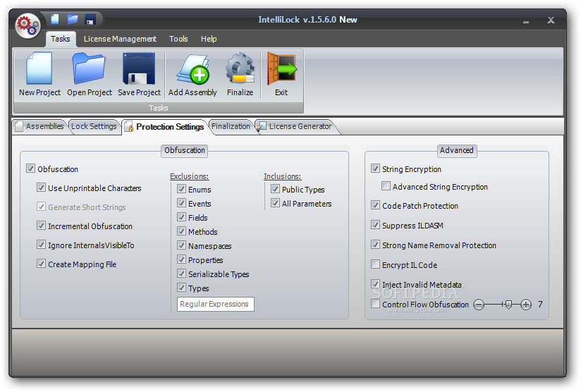The width and height of the screenshot is (581, 392).
Task: Enable Advanced String Encryption
Action: tap(386, 186)
